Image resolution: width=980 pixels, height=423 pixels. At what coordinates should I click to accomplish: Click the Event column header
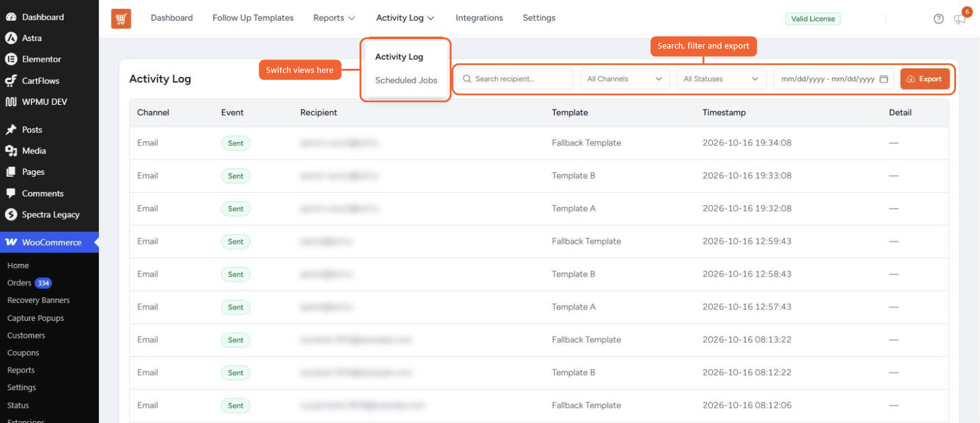click(232, 112)
